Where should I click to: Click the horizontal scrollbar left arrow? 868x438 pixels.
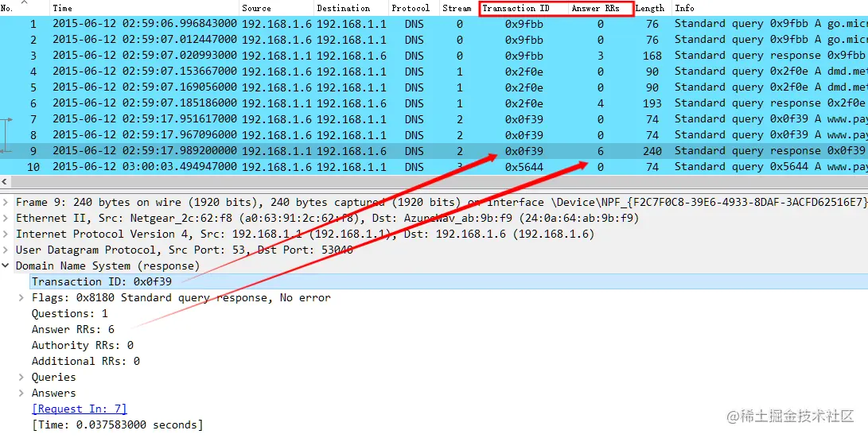point(5,181)
